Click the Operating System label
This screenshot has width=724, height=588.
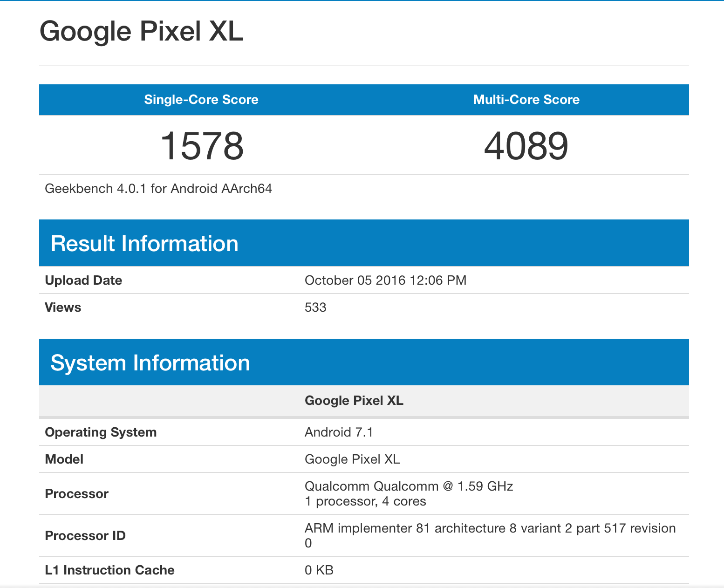click(101, 432)
